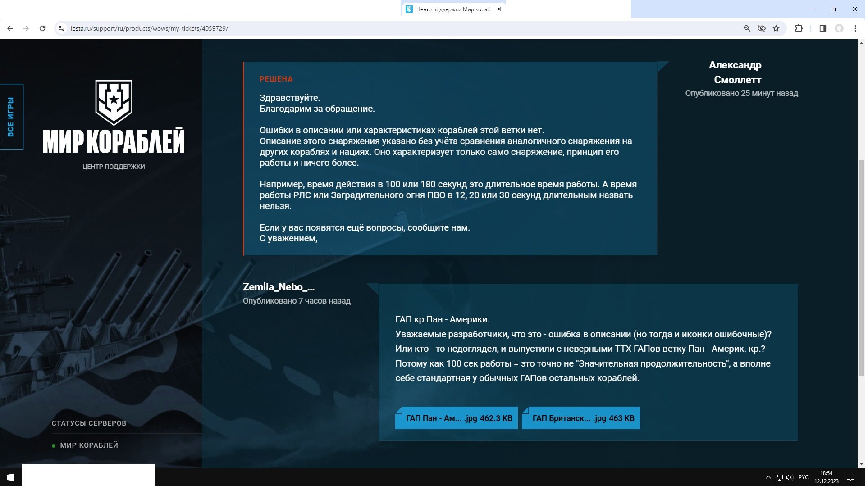Click the Мир кораблей shield logo
The width and height of the screenshot is (868, 490).
coord(114,103)
